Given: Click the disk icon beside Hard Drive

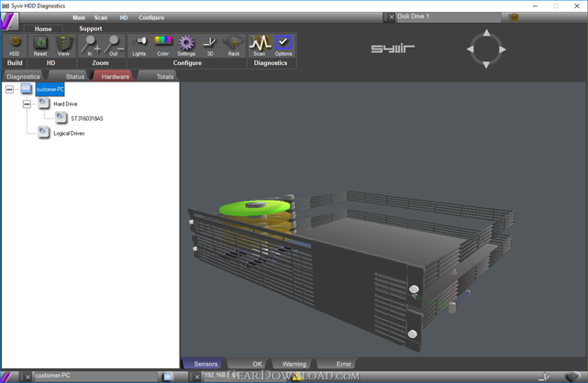Looking at the screenshot, I should pos(44,103).
